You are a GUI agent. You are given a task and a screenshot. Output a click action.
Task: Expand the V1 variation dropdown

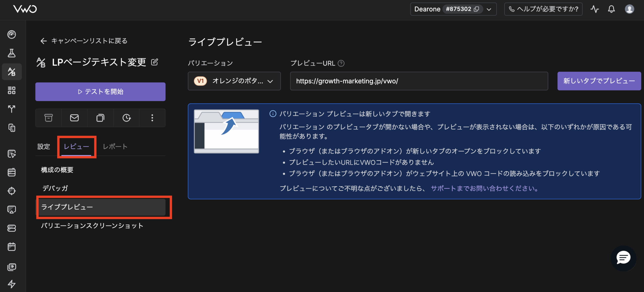[234, 81]
